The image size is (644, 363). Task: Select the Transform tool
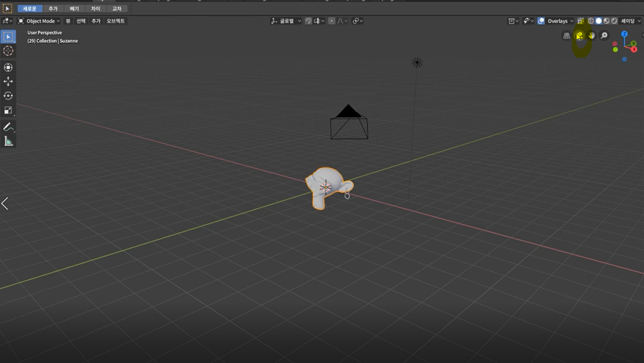point(8,67)
